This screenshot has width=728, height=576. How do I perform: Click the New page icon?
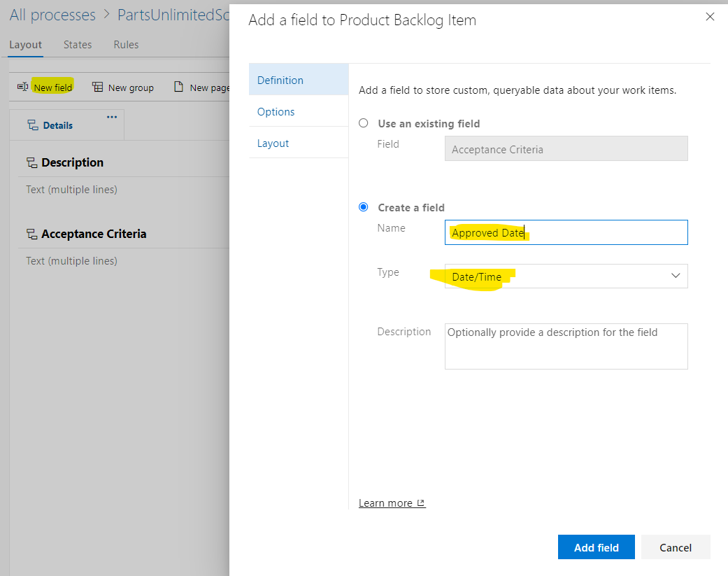pos(179,87)
